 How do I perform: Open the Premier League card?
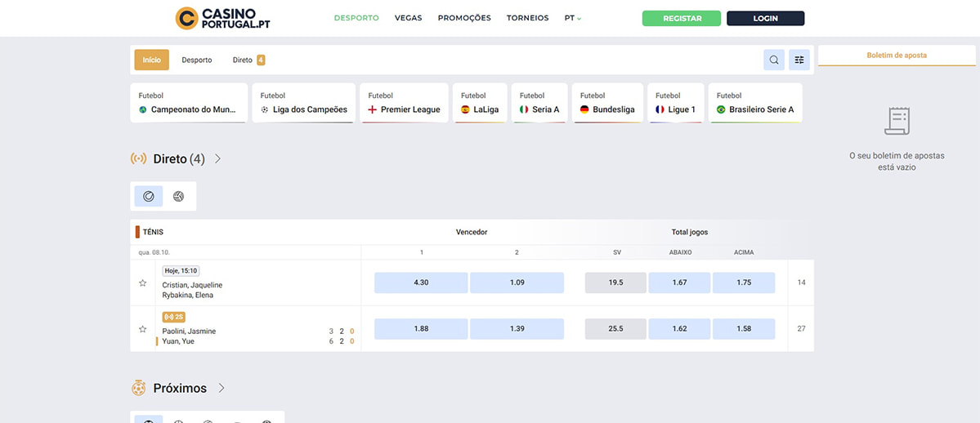pos(404,103)
